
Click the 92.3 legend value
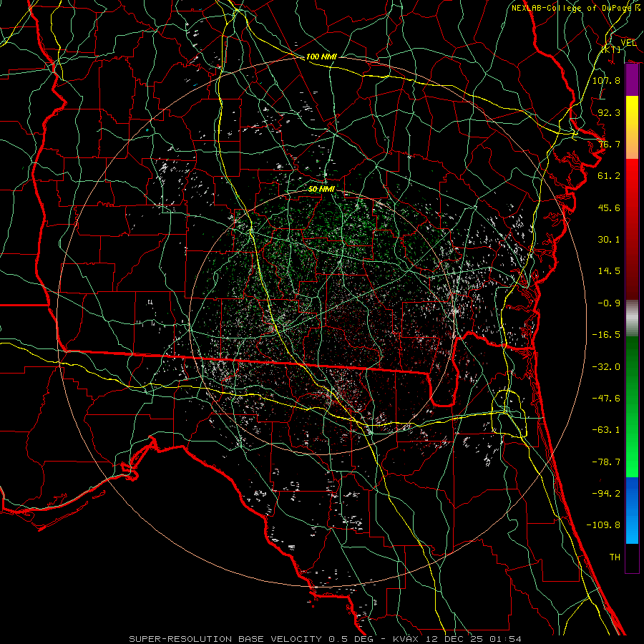tap(609, 112)
